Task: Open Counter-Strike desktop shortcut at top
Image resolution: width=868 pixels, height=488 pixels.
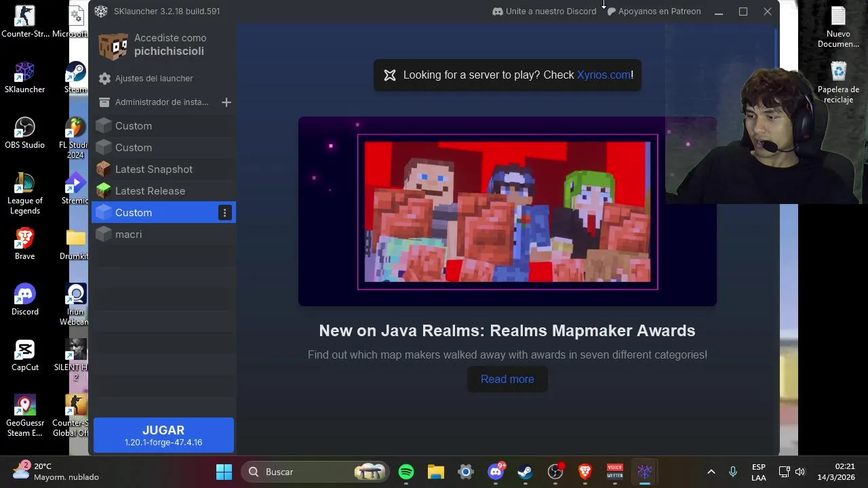Action: 24,21
